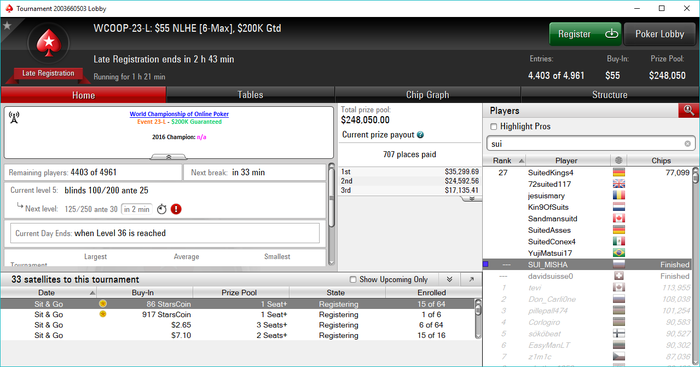Click the Canadian flag next to Sandmansuitd

click(x=619, y=218)
